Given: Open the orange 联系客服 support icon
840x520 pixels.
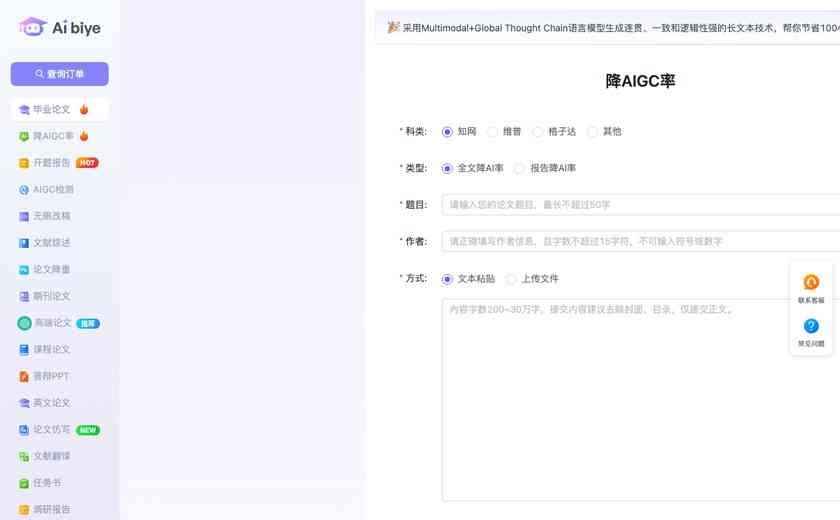Looking at the screenshot, I should [811, 282].
